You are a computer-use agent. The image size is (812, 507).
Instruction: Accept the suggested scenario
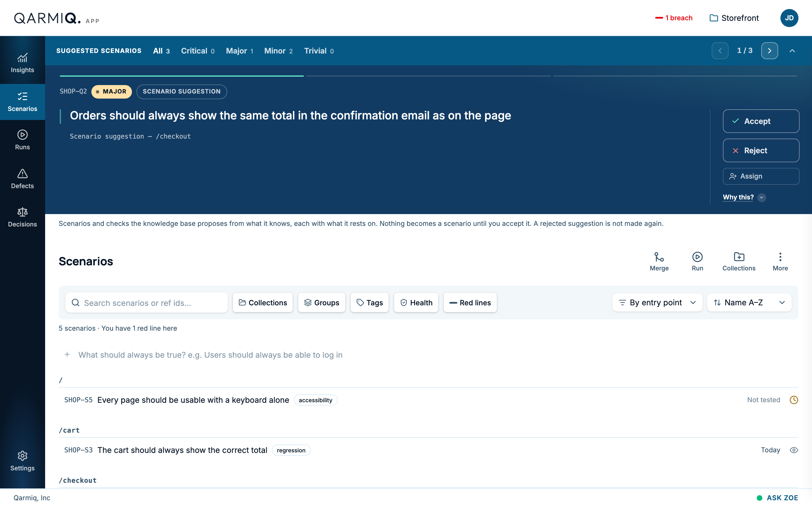[761, 121]
